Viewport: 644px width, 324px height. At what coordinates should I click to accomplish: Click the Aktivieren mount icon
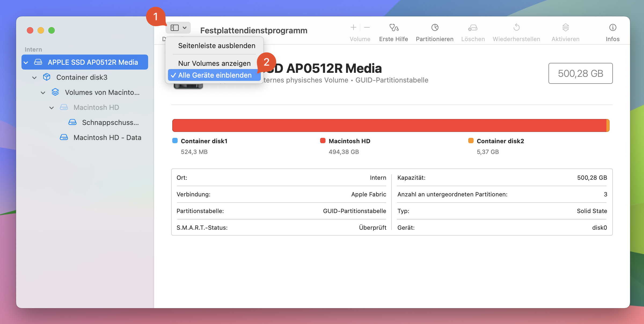click(565, 28)
